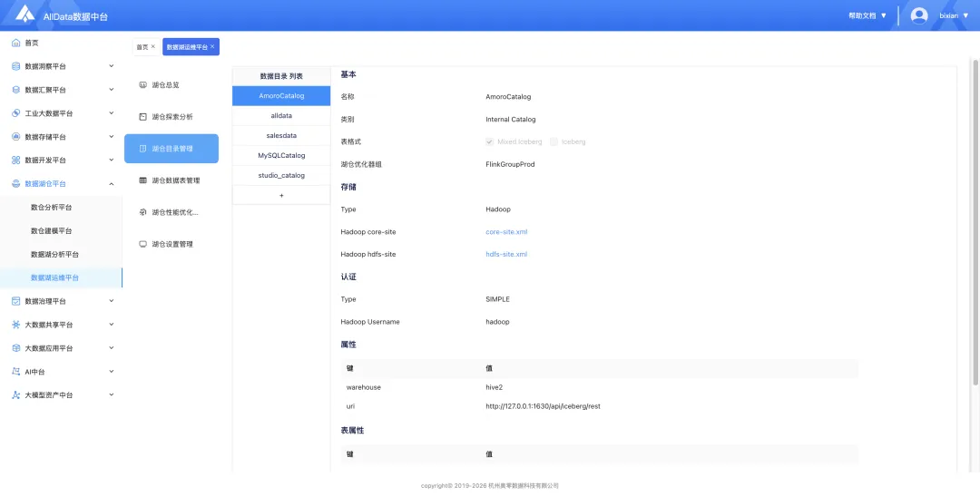Click the 数据存储平台 sidebar icon

click(16, 137)
